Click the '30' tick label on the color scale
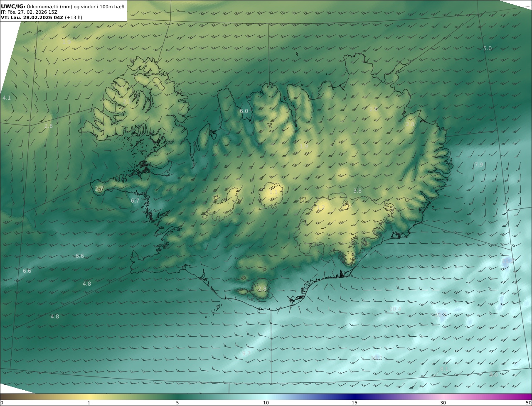Image resolution: width=532 pixels, height=406 pixels. point(443,403)
